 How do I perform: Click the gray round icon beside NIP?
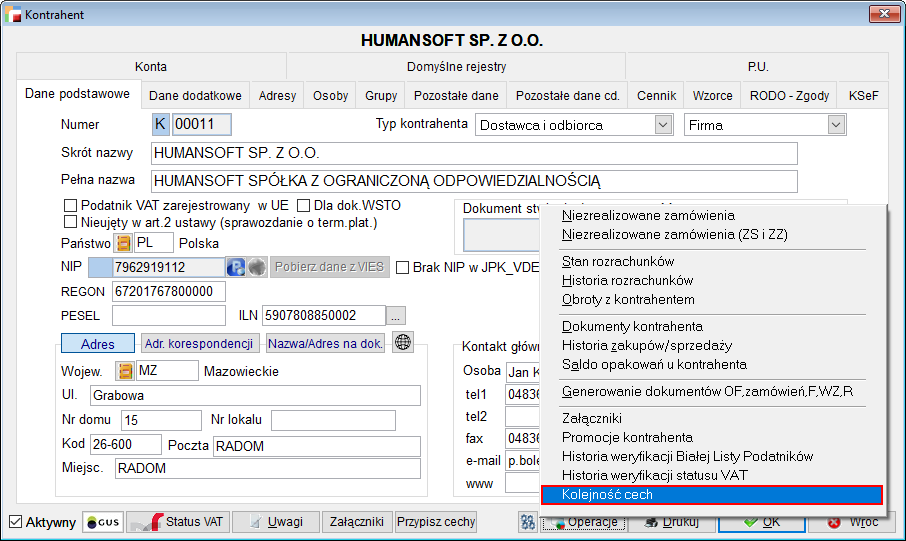(x=257, y=267)
